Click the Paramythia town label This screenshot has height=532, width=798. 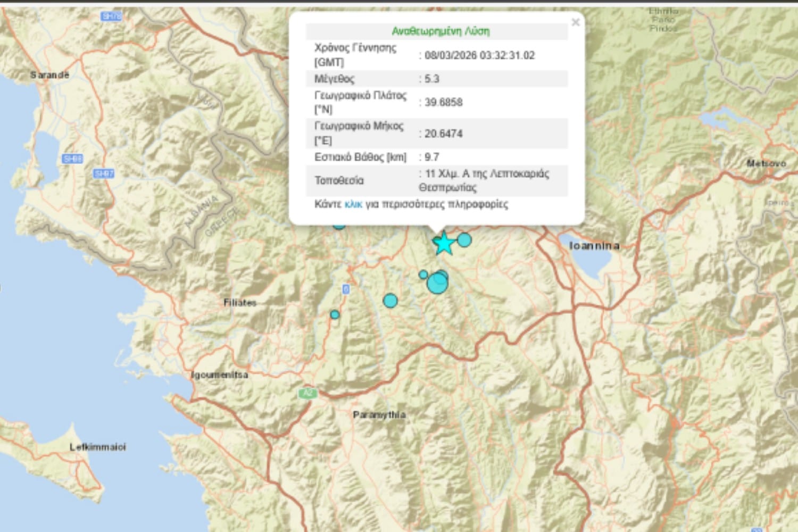(x=379, y=414)
